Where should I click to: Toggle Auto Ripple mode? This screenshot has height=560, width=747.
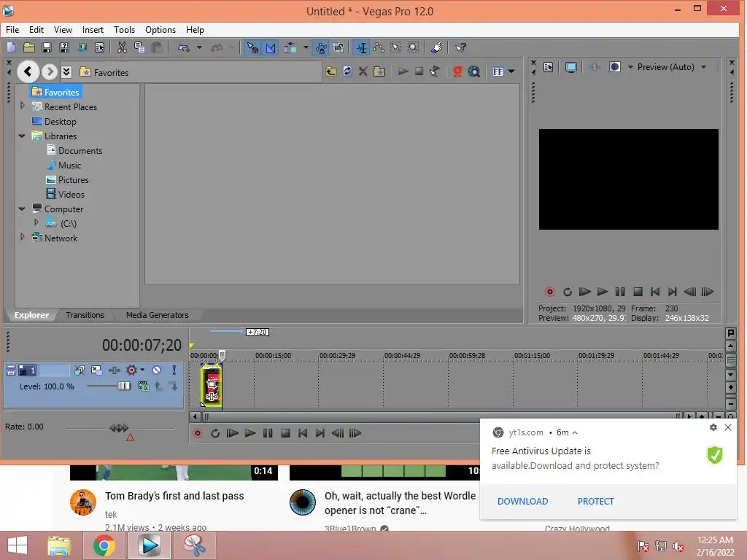click(x=290, y=47)
